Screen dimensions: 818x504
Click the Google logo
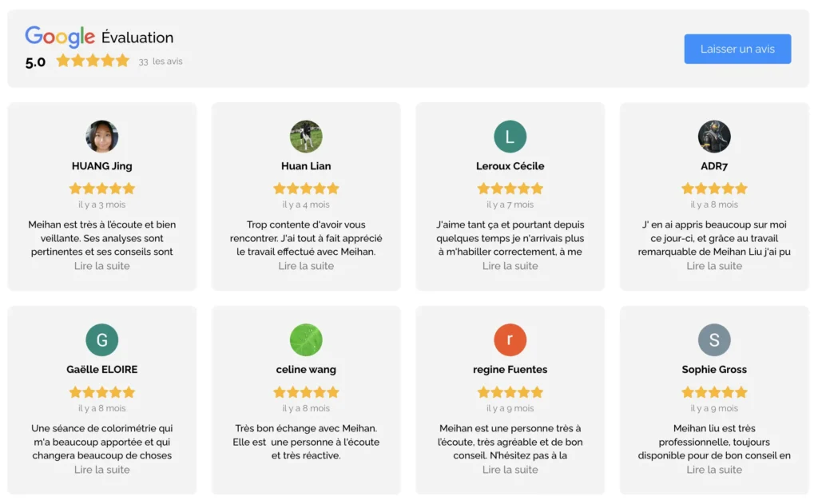pos(60,37)
